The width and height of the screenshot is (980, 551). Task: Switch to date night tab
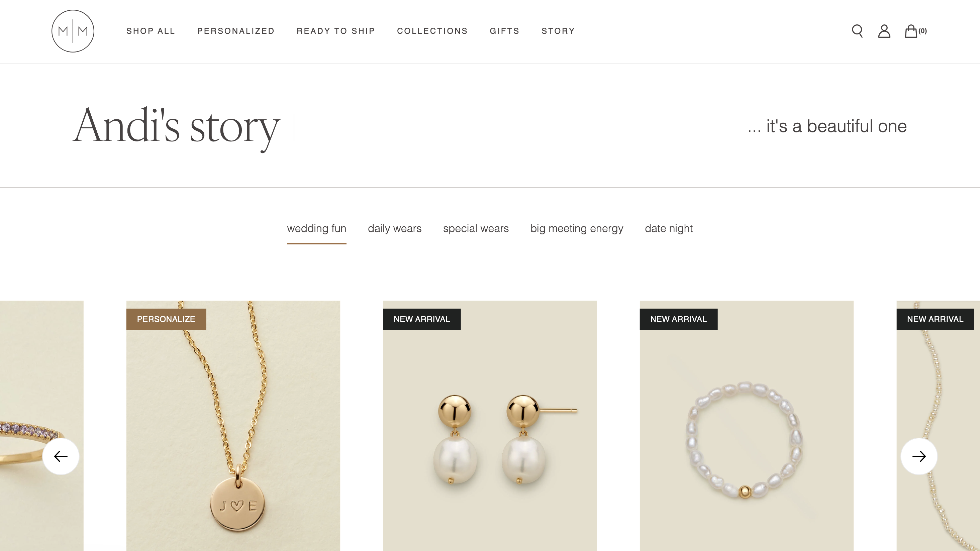tap(669, 229)
